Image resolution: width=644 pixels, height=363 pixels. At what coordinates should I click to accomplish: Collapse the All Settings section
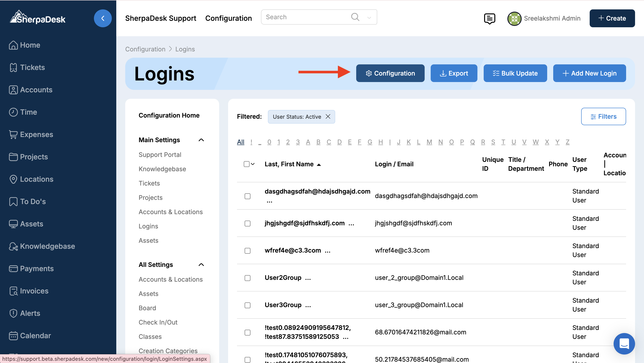(201, 265)
